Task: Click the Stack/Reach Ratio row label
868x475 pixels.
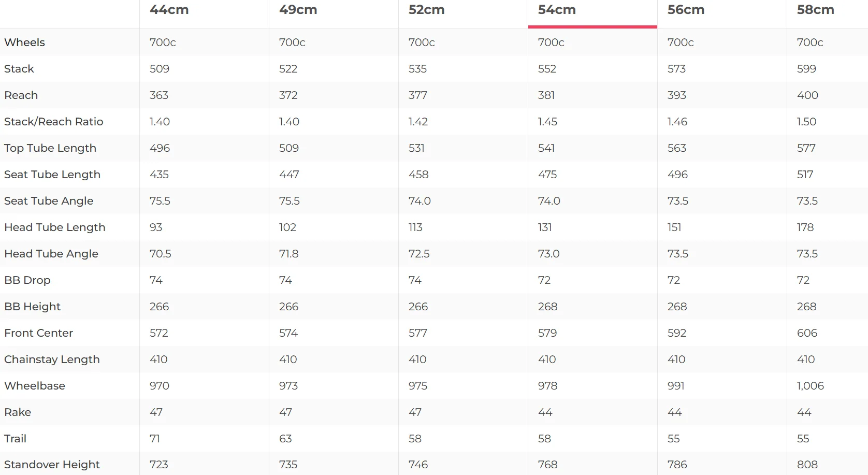Action: point(54,122)
